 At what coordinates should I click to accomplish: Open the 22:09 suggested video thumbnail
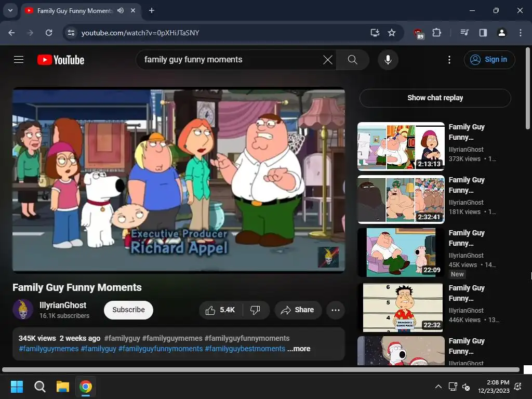pos(401,252)
